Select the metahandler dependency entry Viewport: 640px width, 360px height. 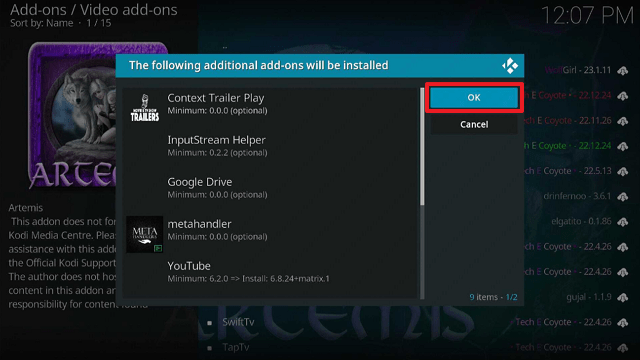point(271,234)
